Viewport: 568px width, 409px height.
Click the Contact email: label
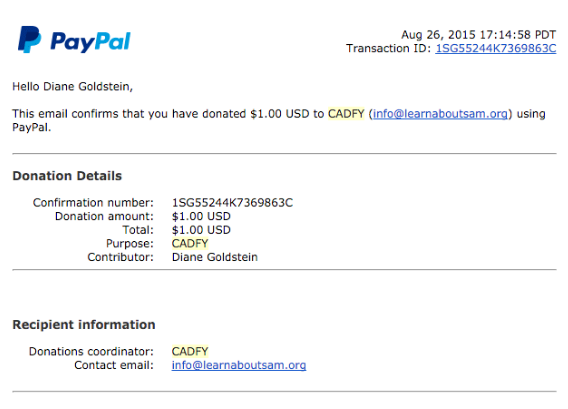(x=114, y=365)
